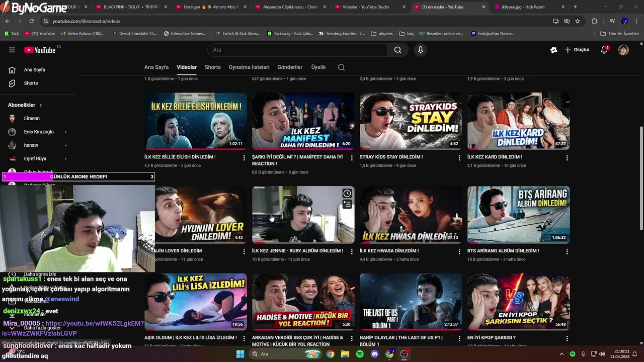The height and width of the screenshot is (362, 644).
Task: Open options menu for STRAY KİDS STAY video
Action: tap(459, 157)
